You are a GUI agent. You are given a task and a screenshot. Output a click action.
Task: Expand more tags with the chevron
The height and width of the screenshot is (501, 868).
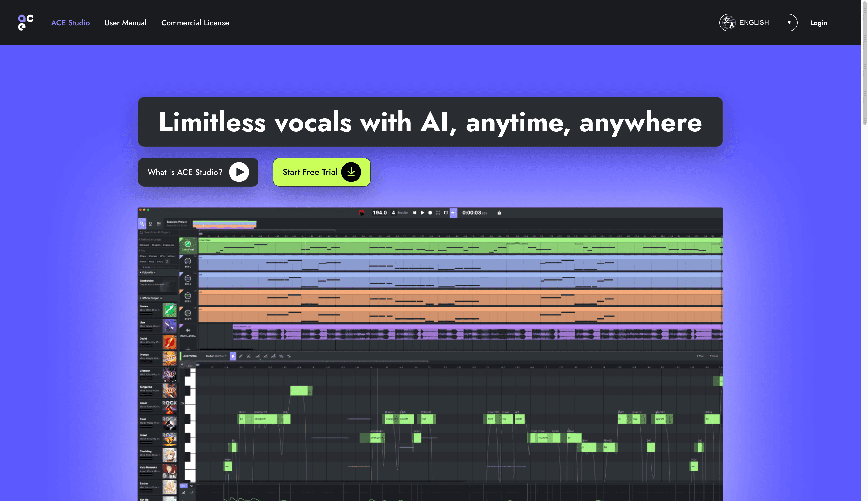pos(167,262)
